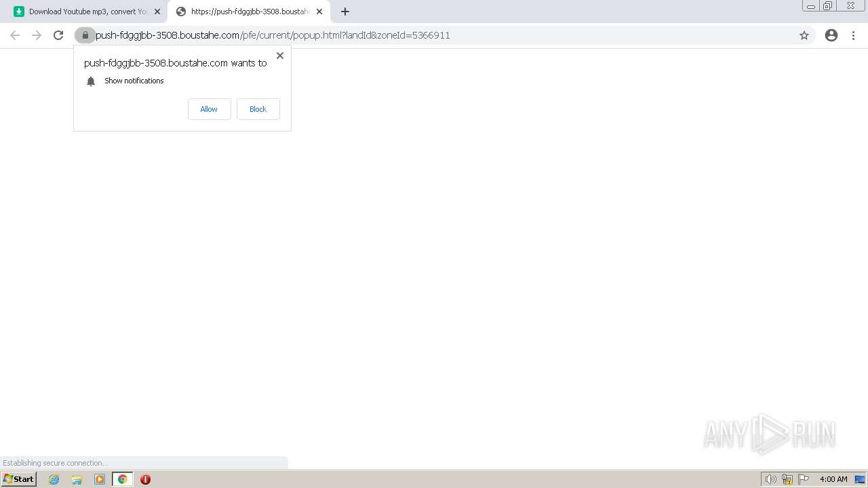Allow notifications from boustahe.com
This screenshot has height=488, width=868.
pyautogui.click(x=209, y=109)
